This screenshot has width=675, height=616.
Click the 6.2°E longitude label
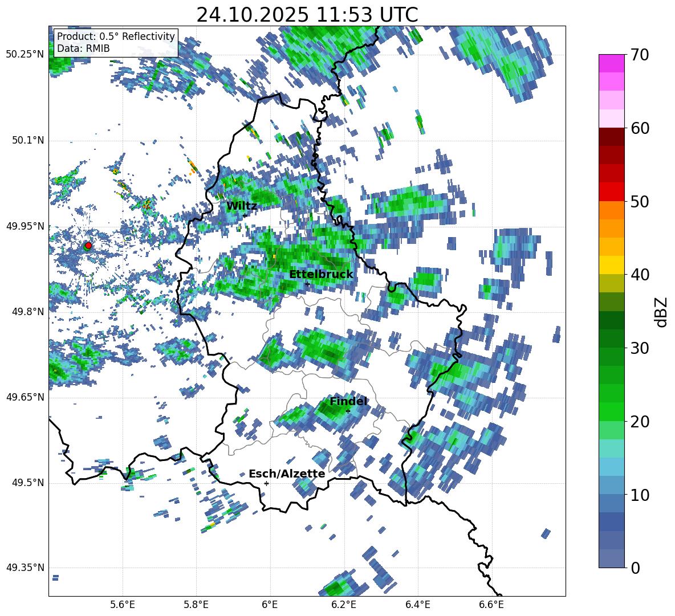[x=344, y=605]
